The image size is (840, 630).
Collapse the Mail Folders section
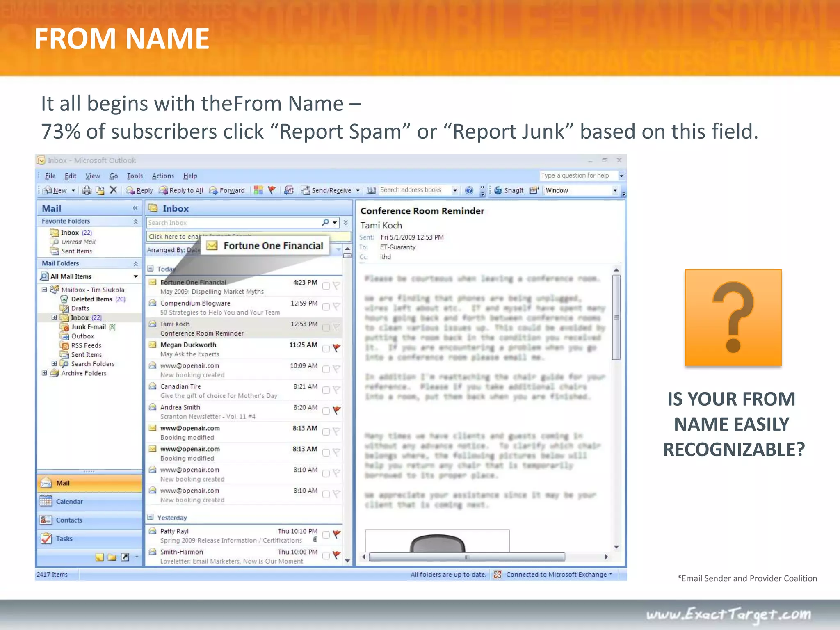(x=135, y=264)
